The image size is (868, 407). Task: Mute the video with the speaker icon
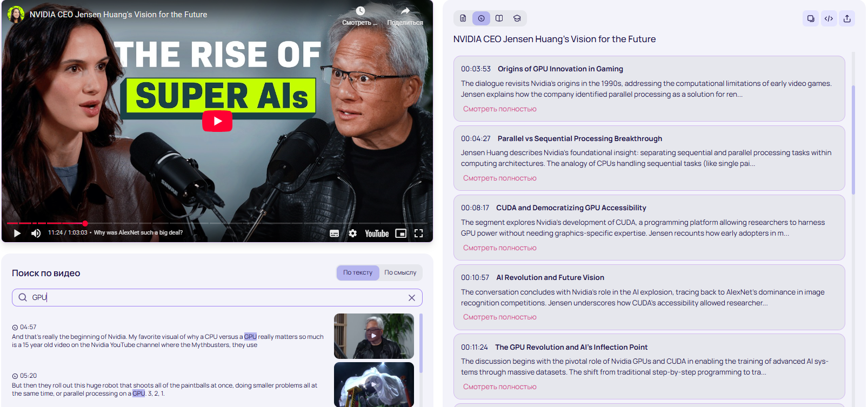36,233
